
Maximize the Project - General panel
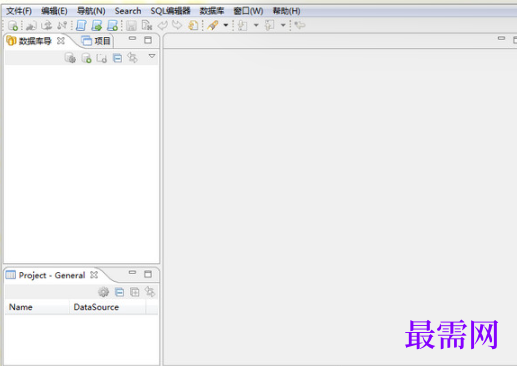148,274
